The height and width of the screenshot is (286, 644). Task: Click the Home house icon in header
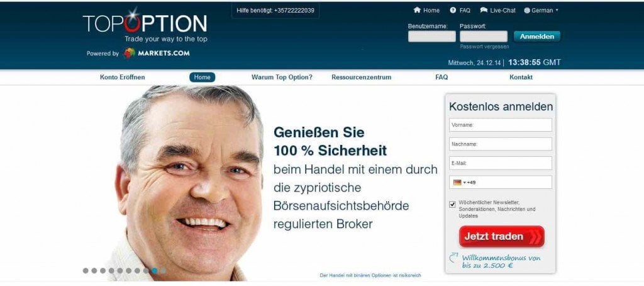417,10
